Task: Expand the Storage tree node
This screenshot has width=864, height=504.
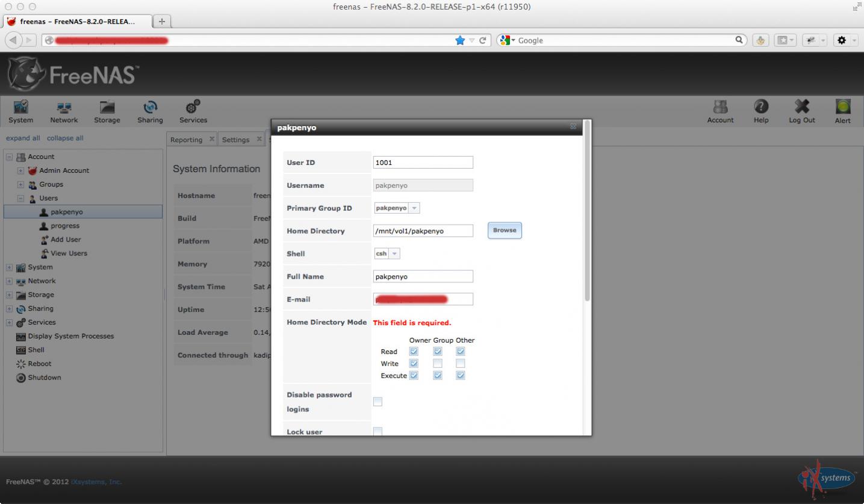Action: click(9, 295)
